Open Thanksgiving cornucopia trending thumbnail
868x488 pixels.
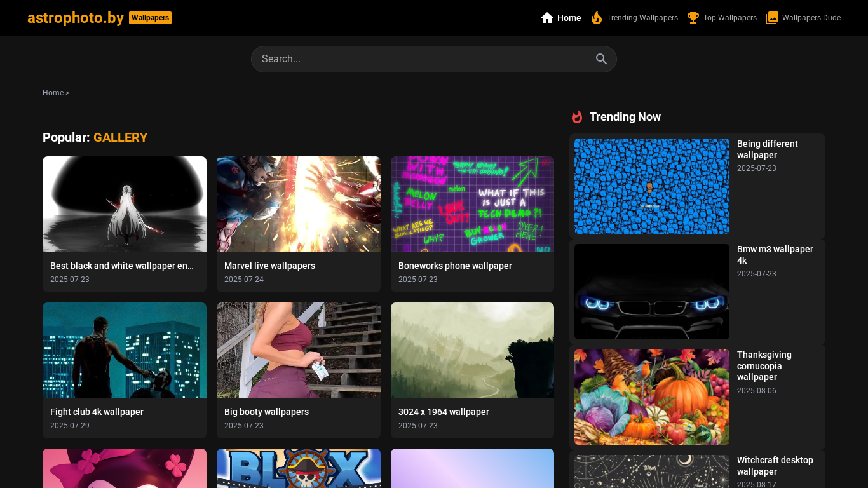coord(652,397)
